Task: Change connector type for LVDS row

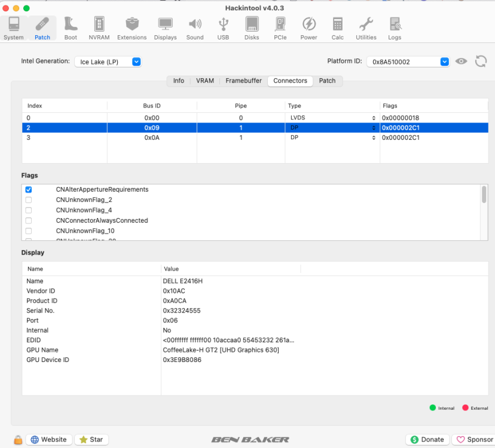Action: pos(332,118)
